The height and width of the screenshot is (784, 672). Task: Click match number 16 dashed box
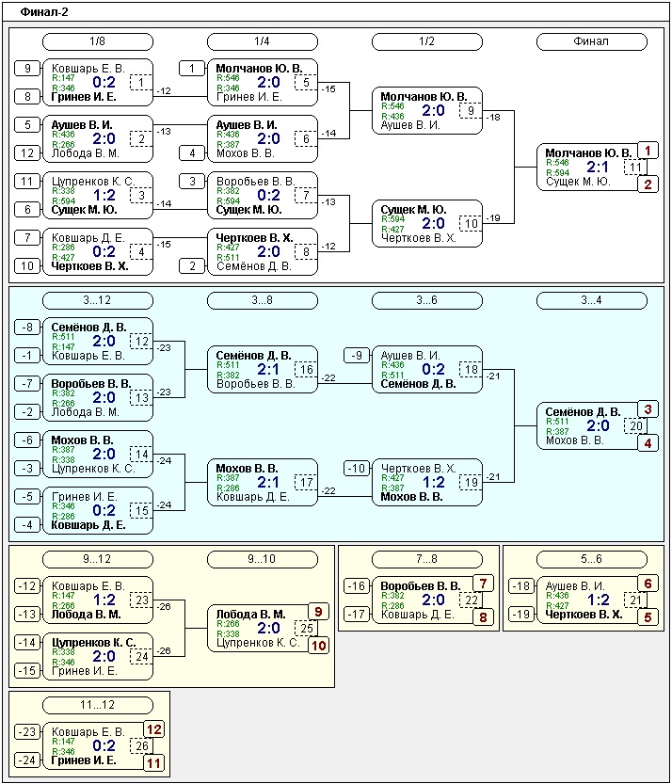pyautogui.click(x=306, y=370)
